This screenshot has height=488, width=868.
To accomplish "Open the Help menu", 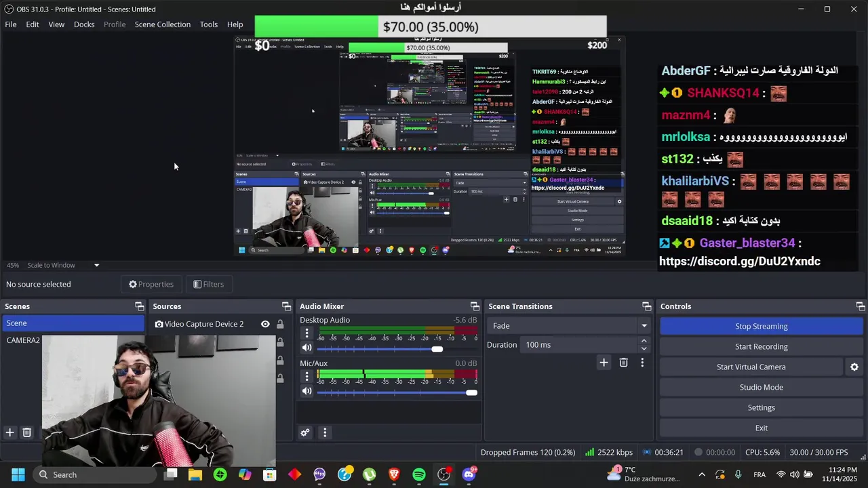I will (235, 24).
